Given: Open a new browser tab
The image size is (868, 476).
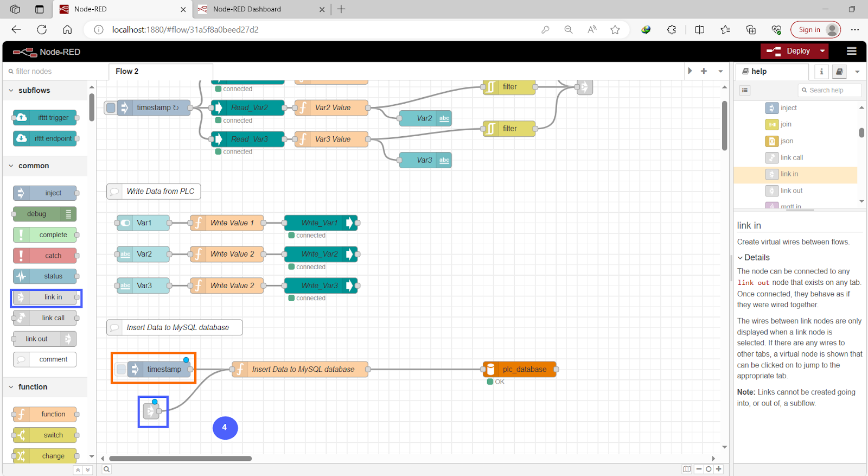Looking at the screenshot, I should [341, 9].
